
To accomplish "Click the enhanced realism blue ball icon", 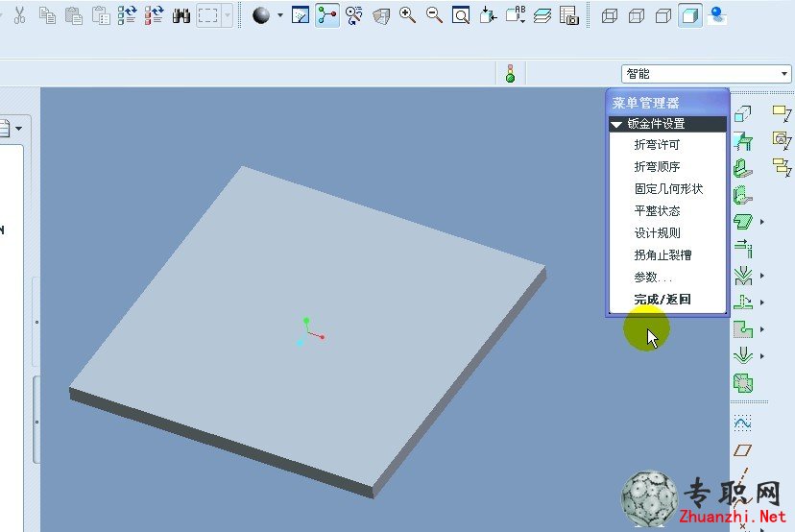I will pos(717,15).
